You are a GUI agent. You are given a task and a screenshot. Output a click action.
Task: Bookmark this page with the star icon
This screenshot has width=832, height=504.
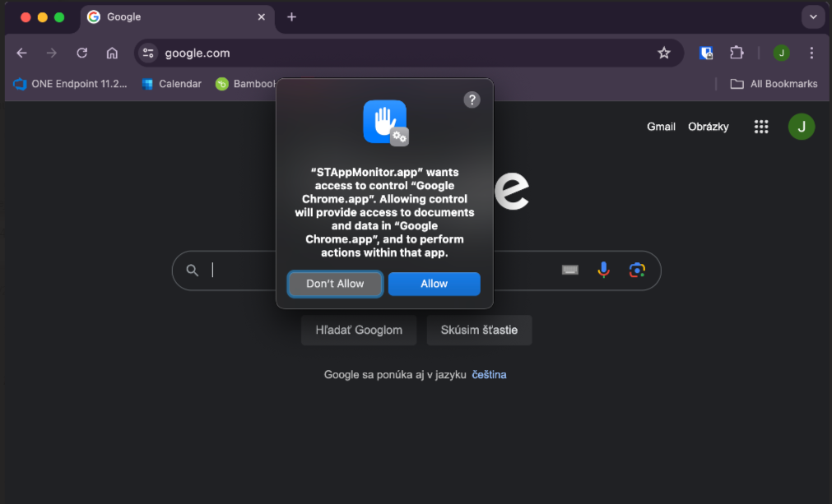[664, 53]
